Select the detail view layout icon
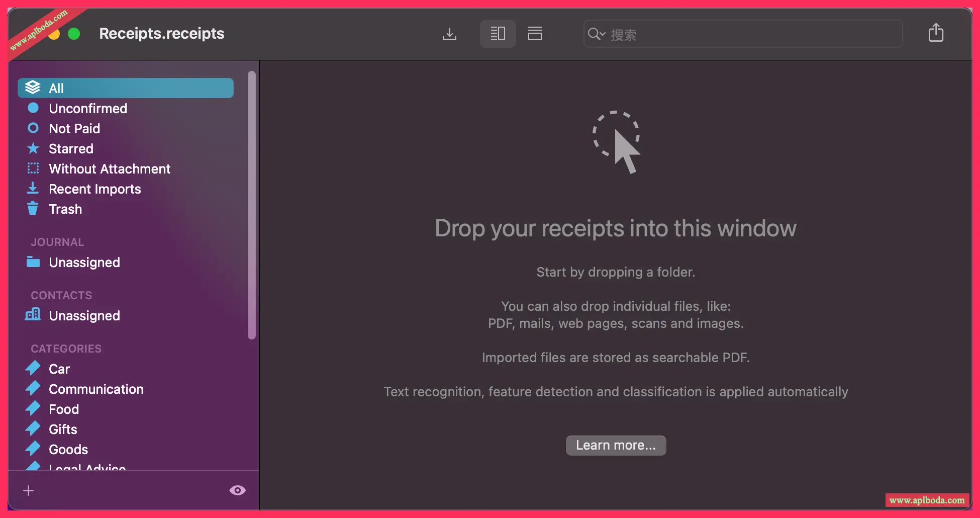 [498, 33]
